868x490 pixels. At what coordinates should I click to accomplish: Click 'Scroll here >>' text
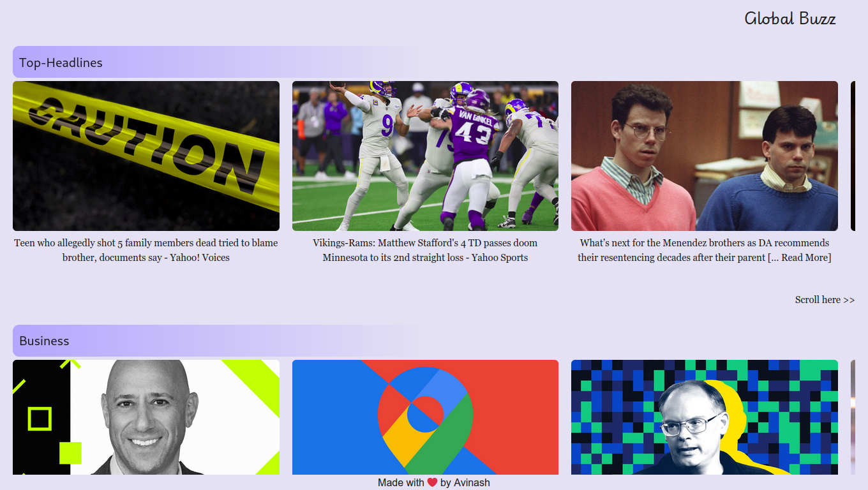(x=825, y=299)
